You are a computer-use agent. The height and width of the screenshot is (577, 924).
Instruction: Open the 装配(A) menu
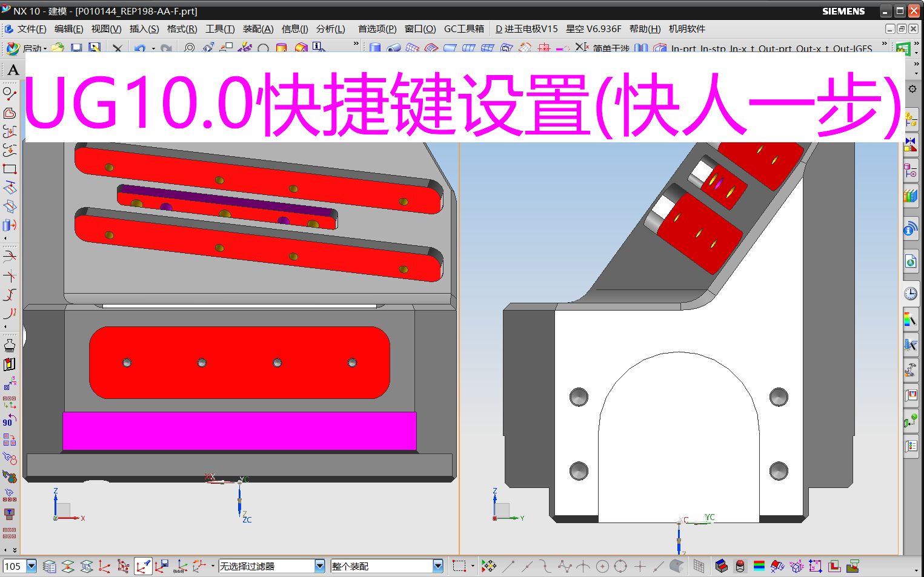pos(258,28)
